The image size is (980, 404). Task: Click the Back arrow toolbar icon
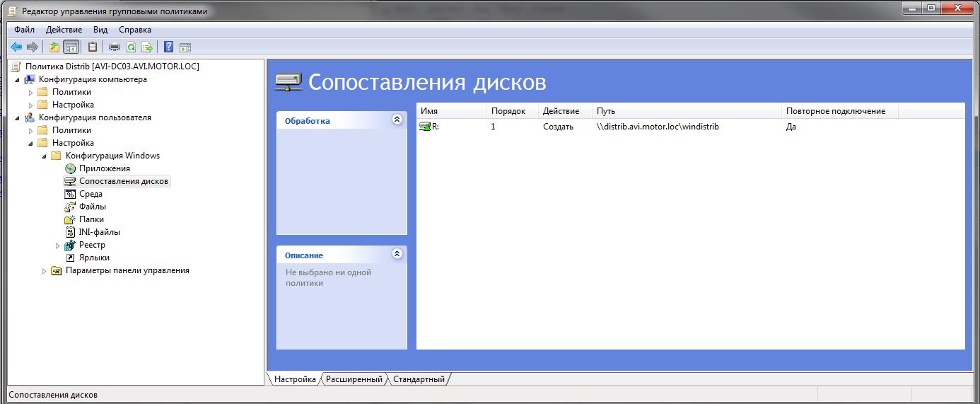coord(16,47)
